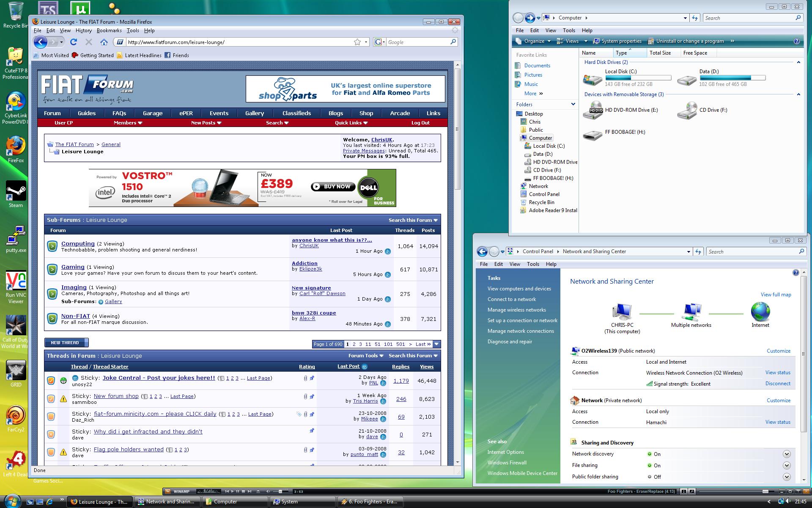Open System properties toolbar button
This screenshot has height=508, width=812.
(x=617, y=41)
